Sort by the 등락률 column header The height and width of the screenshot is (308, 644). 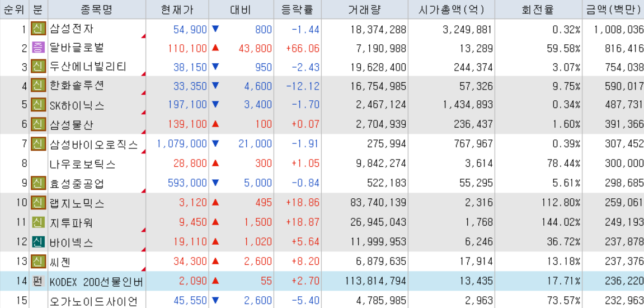click(x=297, y=10)
